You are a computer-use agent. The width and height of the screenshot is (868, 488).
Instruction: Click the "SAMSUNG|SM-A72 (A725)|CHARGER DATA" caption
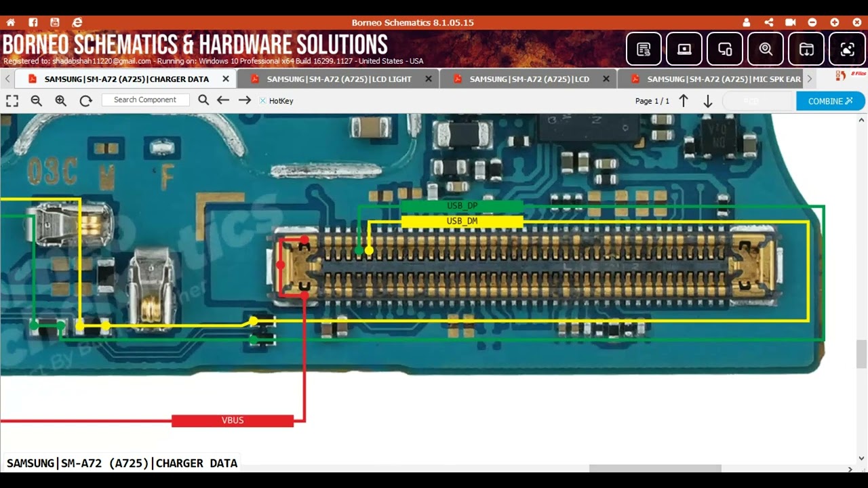tap(122, 464)
